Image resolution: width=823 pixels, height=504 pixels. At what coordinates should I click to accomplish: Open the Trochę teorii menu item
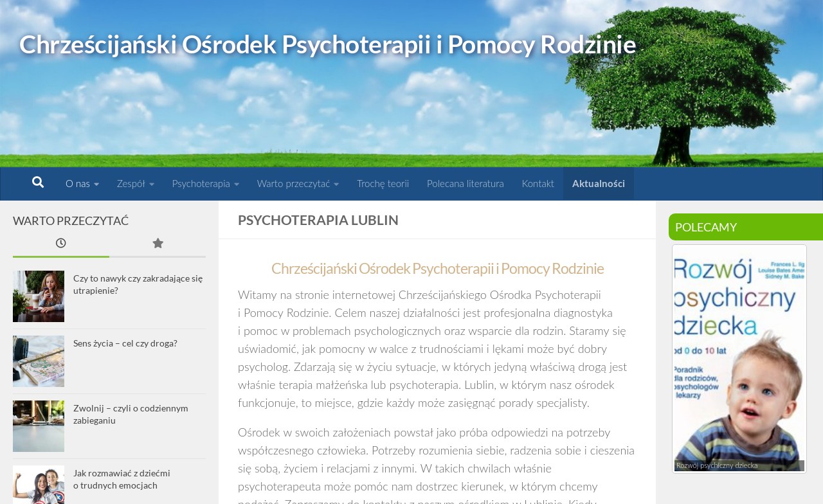383,184
